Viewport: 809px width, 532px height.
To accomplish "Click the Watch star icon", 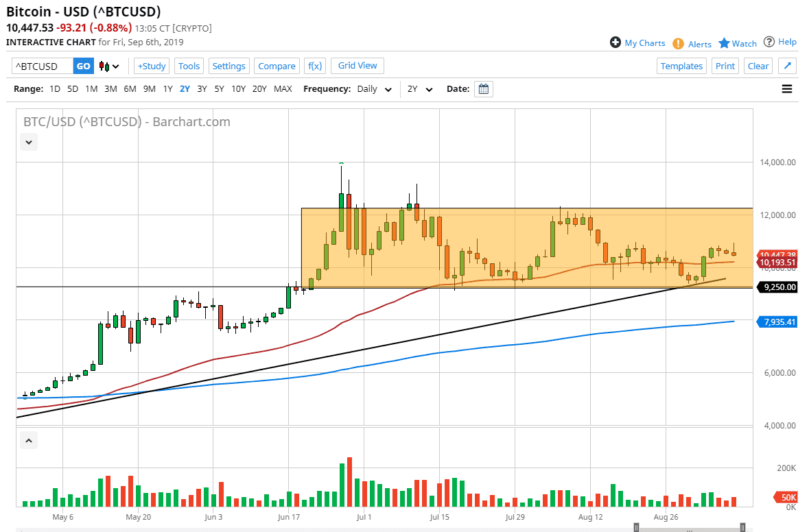I will coord(724,43).
